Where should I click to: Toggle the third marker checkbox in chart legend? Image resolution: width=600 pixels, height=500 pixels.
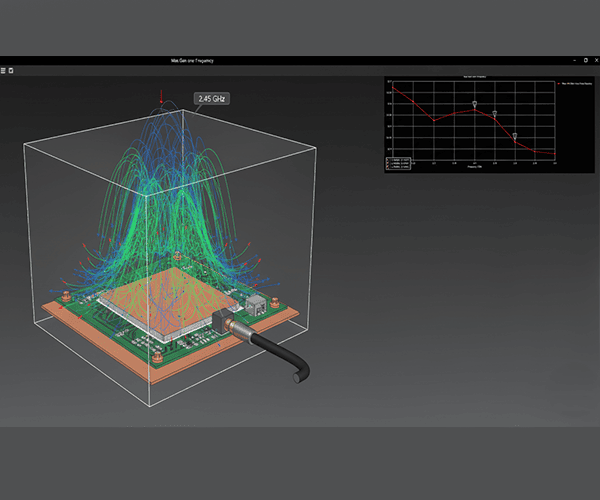pos(390,168)
